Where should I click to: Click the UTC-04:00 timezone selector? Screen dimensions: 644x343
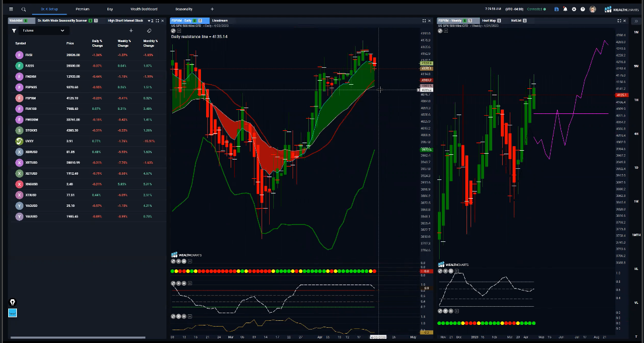(x=514, y=9)
